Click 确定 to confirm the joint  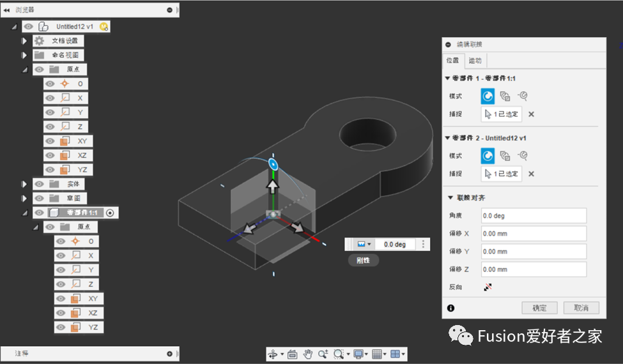(539, 308)
